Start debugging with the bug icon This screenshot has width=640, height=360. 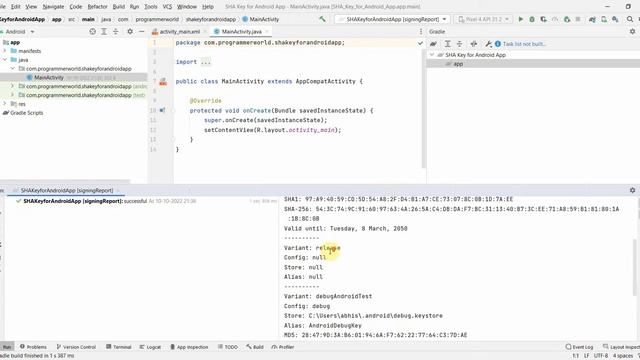click(532, 19)
